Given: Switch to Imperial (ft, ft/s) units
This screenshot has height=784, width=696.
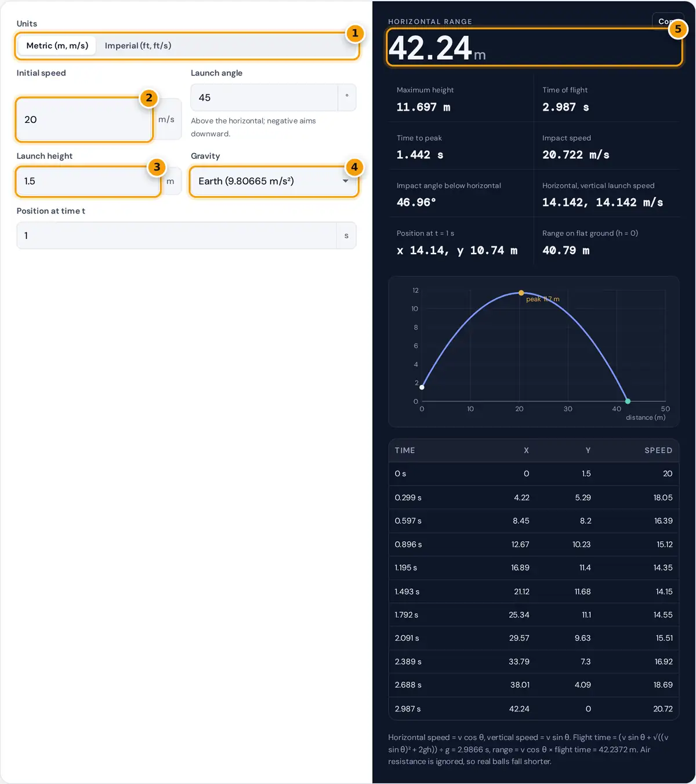Looking at the screenshot, I should [x=138, y=45].
